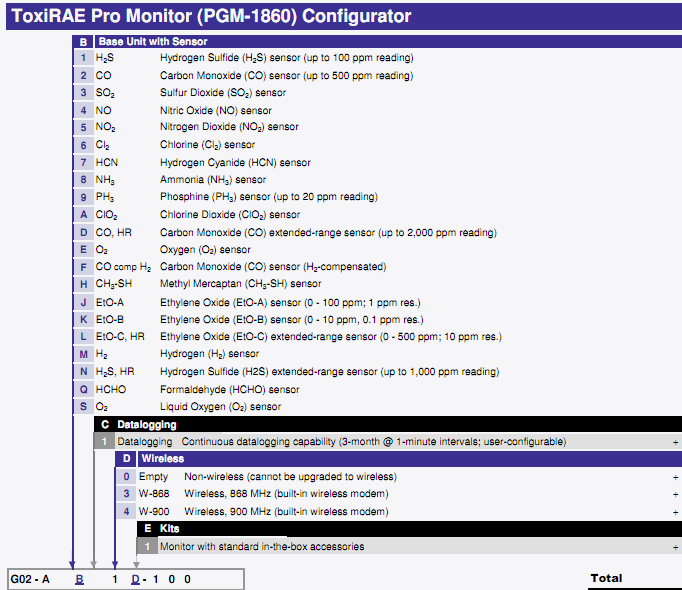682x590 pixels.
Task: Click the underlined B link in part number
Action: 79,579
